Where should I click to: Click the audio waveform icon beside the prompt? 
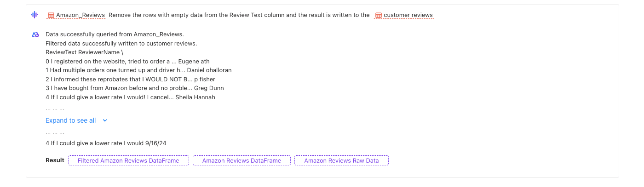[35, 15]
